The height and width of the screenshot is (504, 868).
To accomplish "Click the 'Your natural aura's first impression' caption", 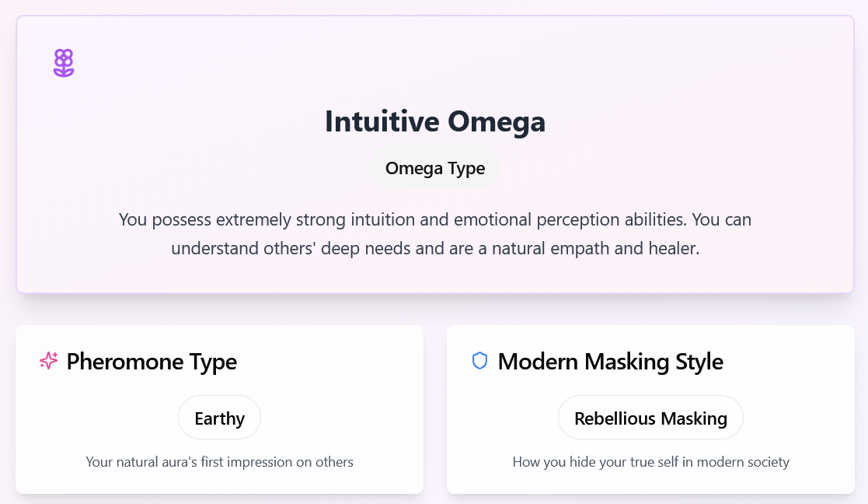I will (219, 462).
